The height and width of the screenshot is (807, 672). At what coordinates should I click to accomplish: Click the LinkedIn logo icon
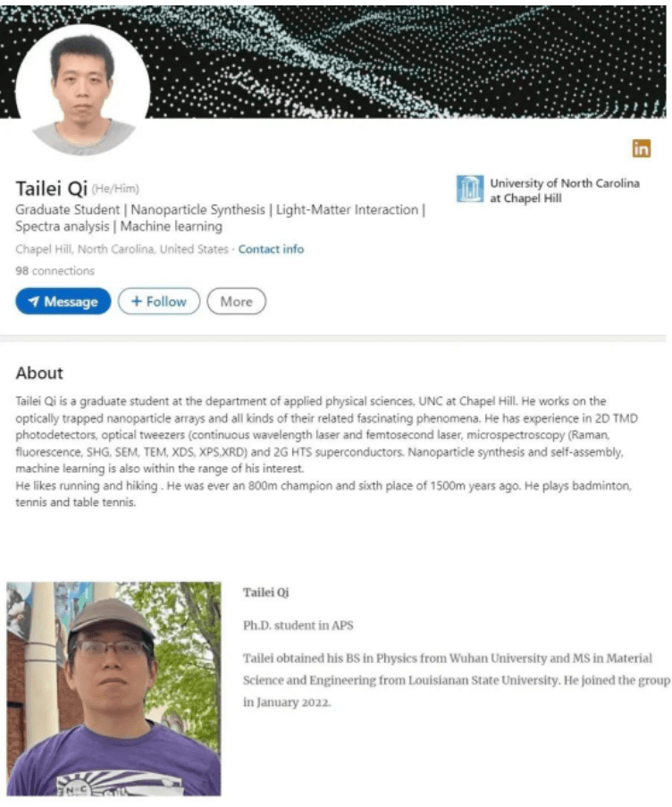[x=641, y=148]
